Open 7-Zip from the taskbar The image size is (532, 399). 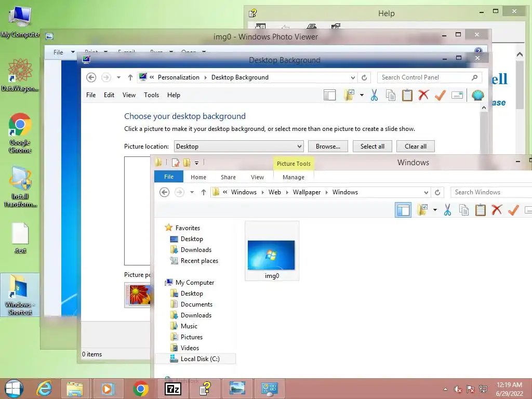coord(172,389)
